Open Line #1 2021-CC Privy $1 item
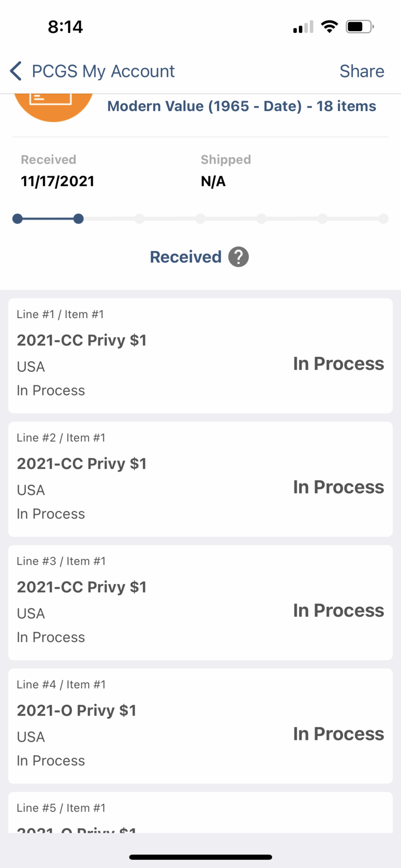Screen dimensions: 401x868 (200, 355)
